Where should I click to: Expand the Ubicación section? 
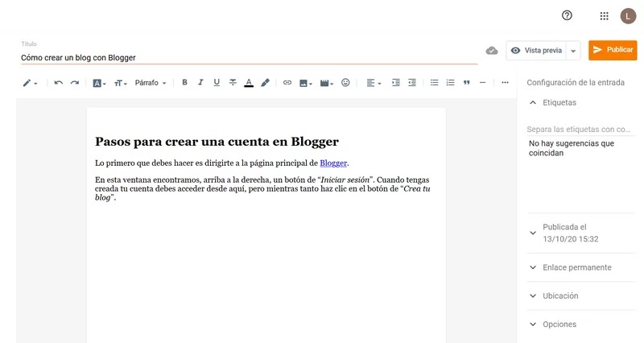(x=560, y=295)
